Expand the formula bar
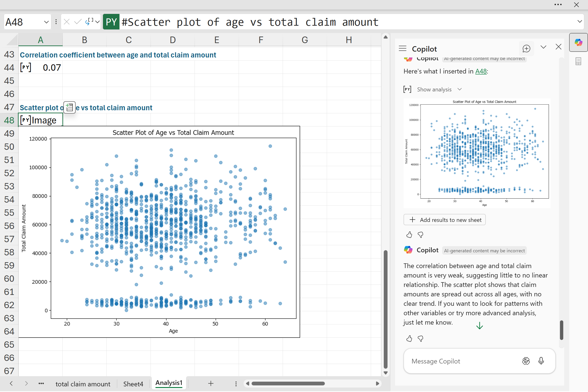This screenshot has height=392, width=588. [x=580, y=21]
